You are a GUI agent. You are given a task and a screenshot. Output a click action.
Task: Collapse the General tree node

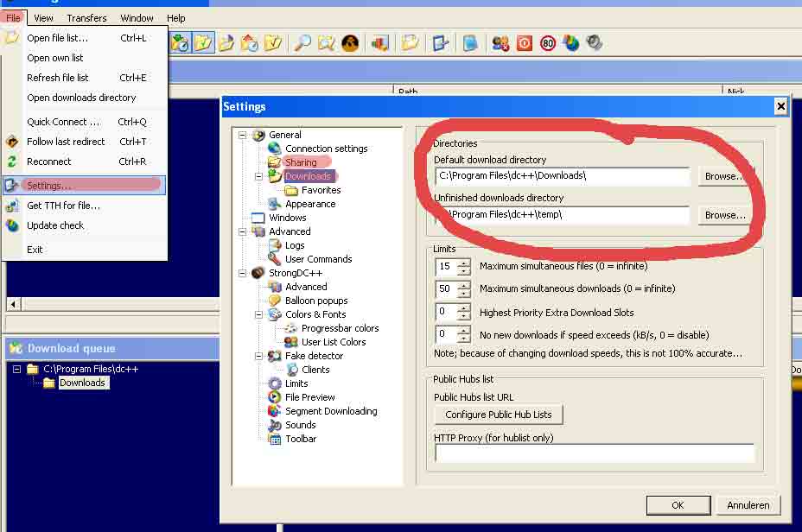click(243, 135)
